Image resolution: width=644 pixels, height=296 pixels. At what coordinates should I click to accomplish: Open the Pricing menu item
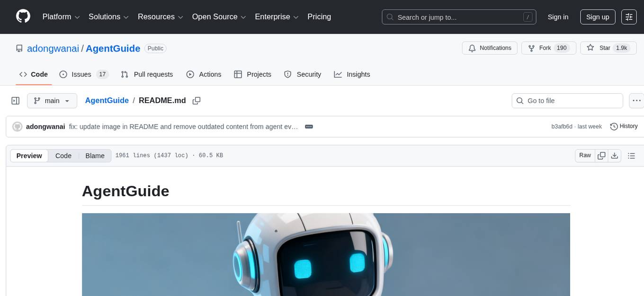(x=319, y=17)
